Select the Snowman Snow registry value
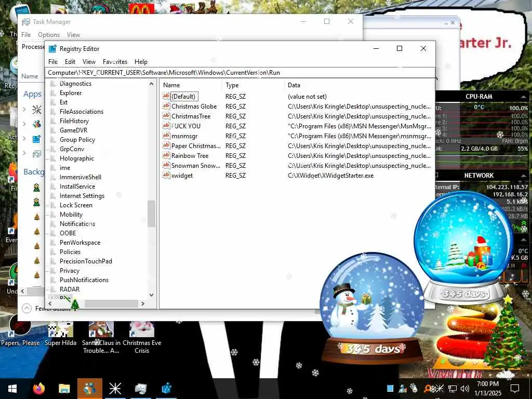The height and width of the screenshot is (399, 532). click(x=196, y=165)
